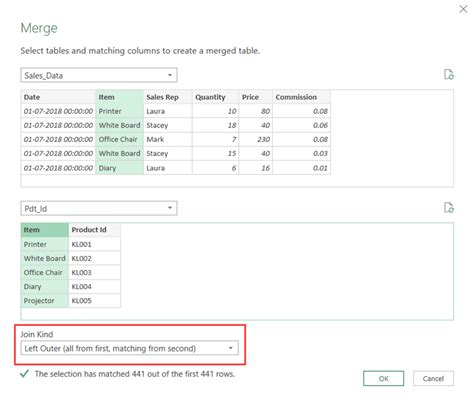Select the Commission column header
The width and height of the screenshot is (474, 406).
[x=301, y=97]
